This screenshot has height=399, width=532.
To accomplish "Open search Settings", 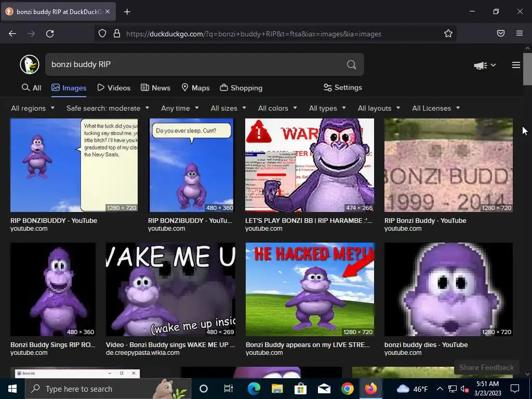I will (343, 87).
